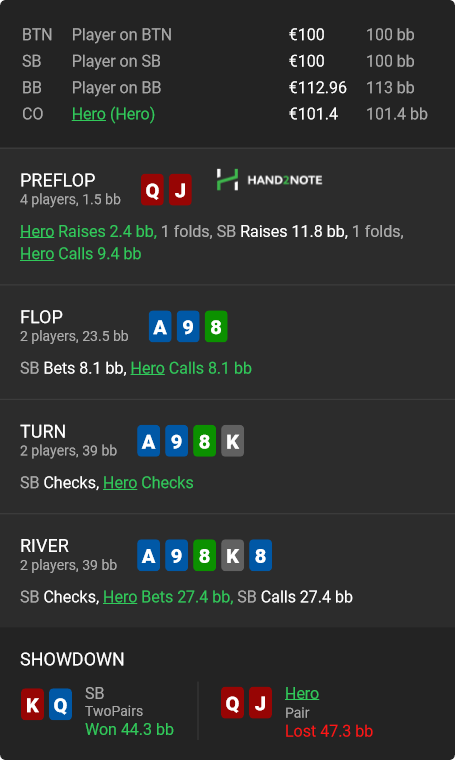The image size is (455, 760).
Task: Click SB's red K card at showdown
Action: [32, 704]
